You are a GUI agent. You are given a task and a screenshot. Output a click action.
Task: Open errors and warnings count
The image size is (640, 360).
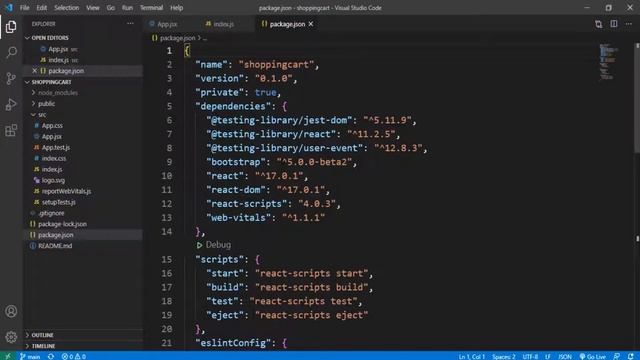click(73, 356)
